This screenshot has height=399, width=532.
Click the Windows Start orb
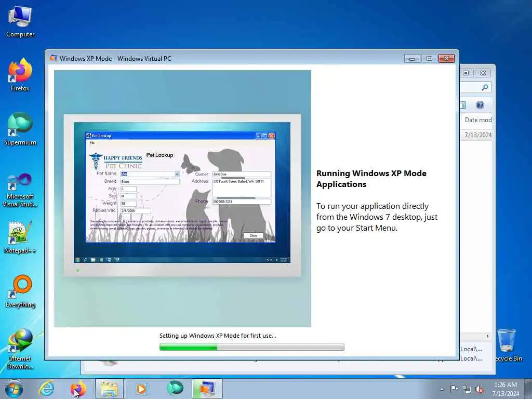click(x=14, y=389)
